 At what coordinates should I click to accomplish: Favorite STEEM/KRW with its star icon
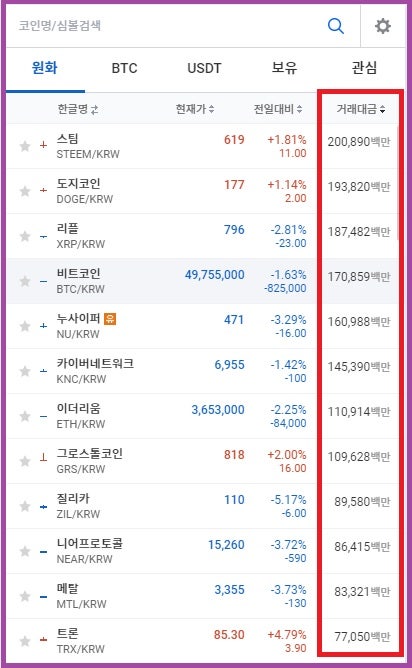pos(25,146)
